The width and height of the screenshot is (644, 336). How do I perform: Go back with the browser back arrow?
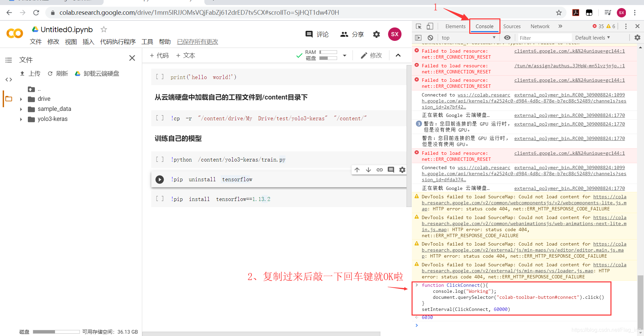9,13
